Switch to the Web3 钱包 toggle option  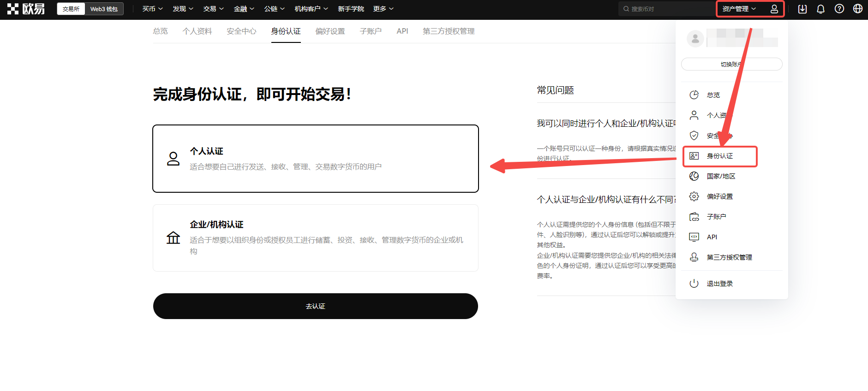[x=104, y=9]
